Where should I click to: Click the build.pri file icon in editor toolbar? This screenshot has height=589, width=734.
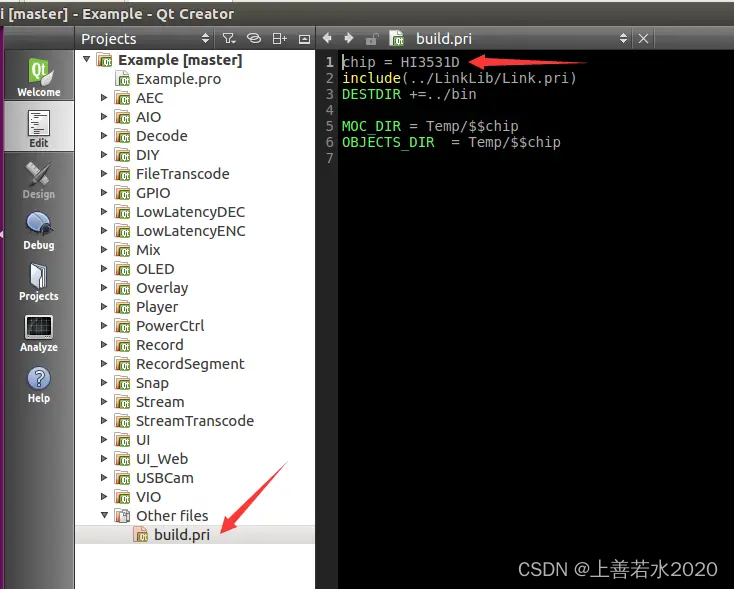coord(397,38)
